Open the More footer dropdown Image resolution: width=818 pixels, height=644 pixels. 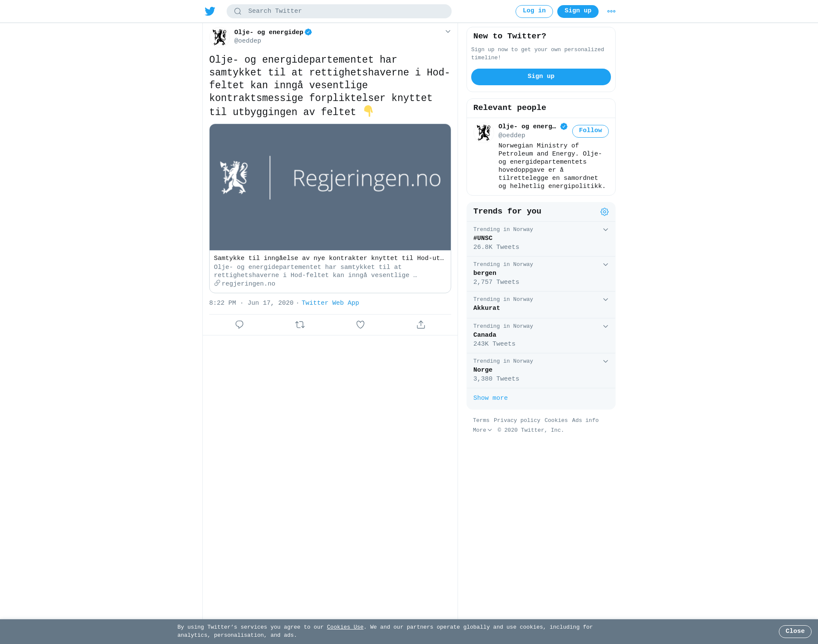click(x=482, y=430)
